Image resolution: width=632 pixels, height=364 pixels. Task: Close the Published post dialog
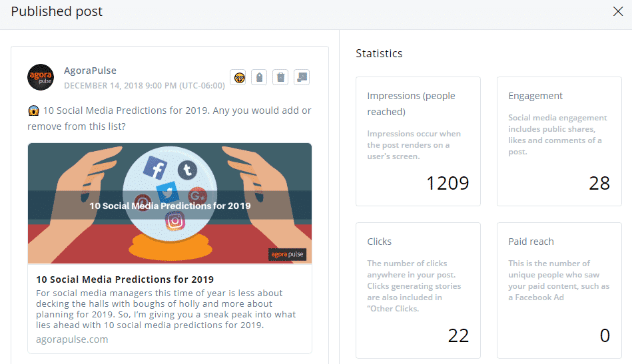tap(618, 11)
